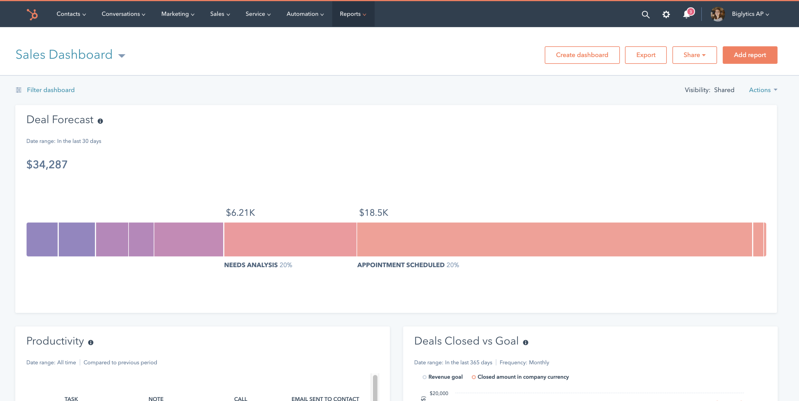Click the Create dashboard button
The image size is (799, 401).
pyautogui.click(x=582, y=55)
